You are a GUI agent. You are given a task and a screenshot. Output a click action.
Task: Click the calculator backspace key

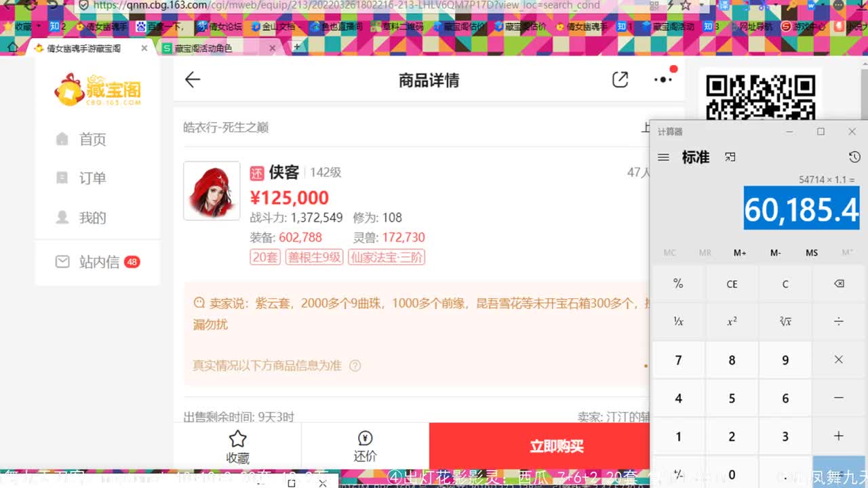pos(839,284)
